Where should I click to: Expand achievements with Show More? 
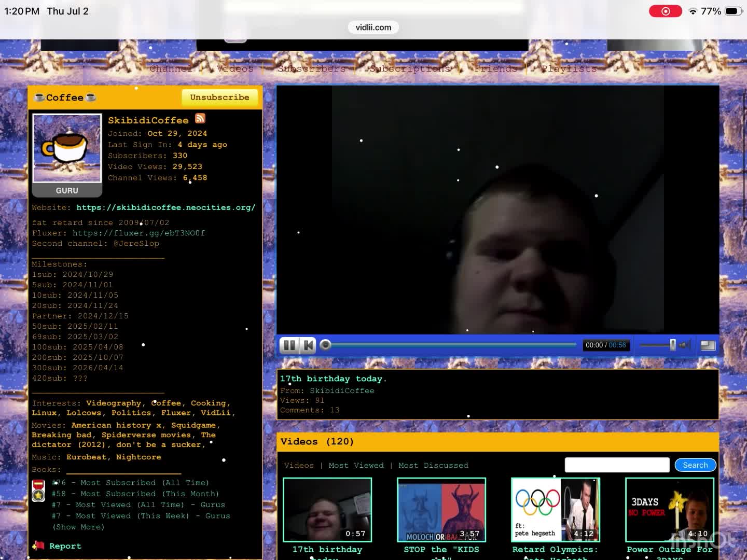click(78, 527)
